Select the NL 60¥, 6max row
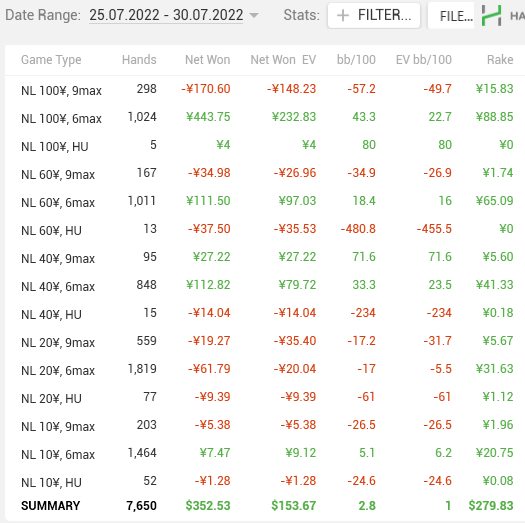Screen dimensions: 525x523 pos(265,202)
